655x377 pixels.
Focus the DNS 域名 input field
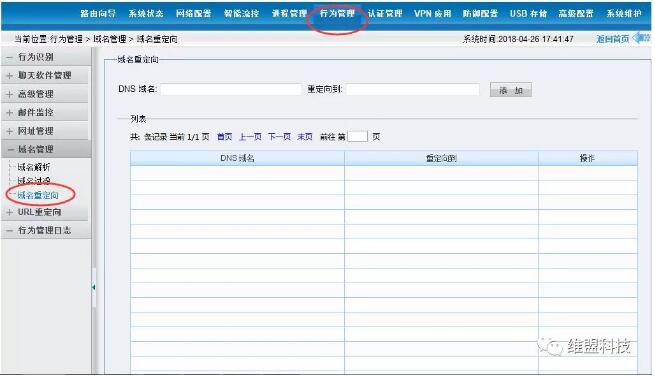231,89
